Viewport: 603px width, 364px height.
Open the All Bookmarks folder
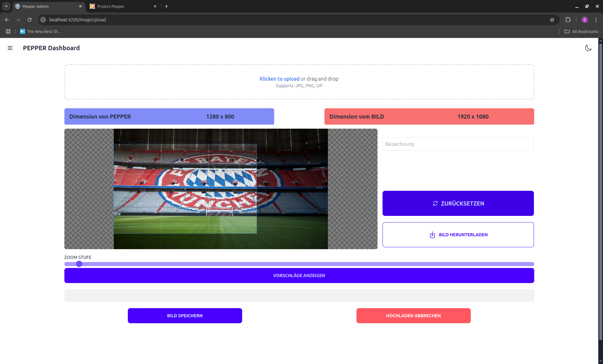click(581, 31)
